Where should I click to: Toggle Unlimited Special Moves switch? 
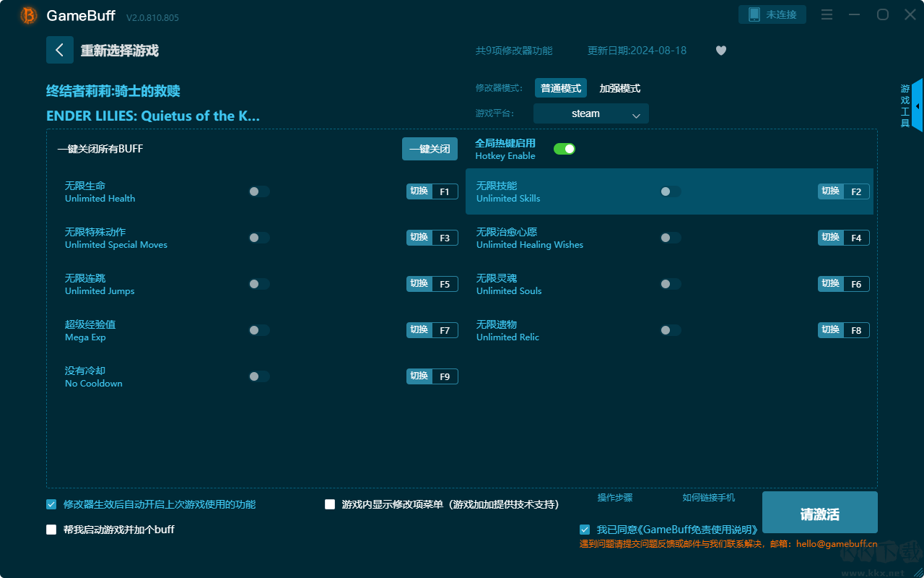point(259,238)
